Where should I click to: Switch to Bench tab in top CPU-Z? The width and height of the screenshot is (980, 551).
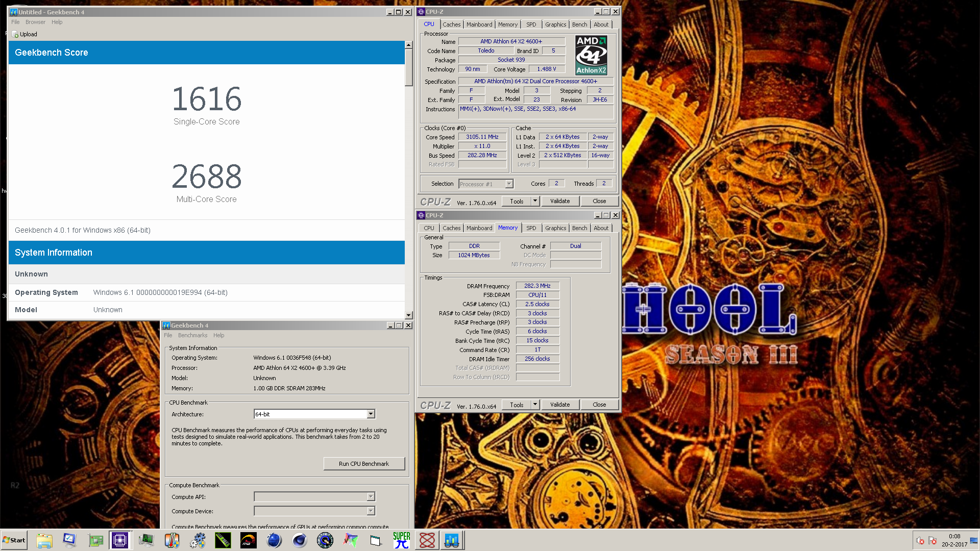(579, 24)
